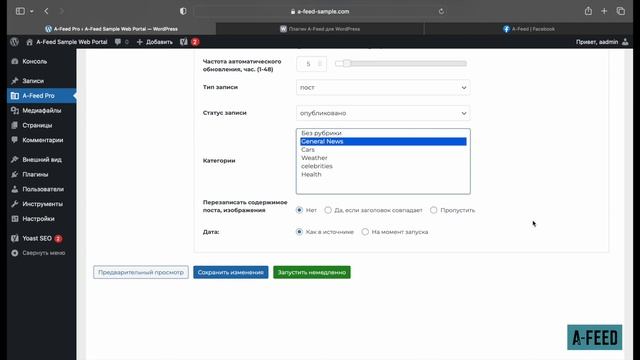Open the Safari sidebar toggle icon
This screenshot has height=360, width=640.
pos(20,11)
